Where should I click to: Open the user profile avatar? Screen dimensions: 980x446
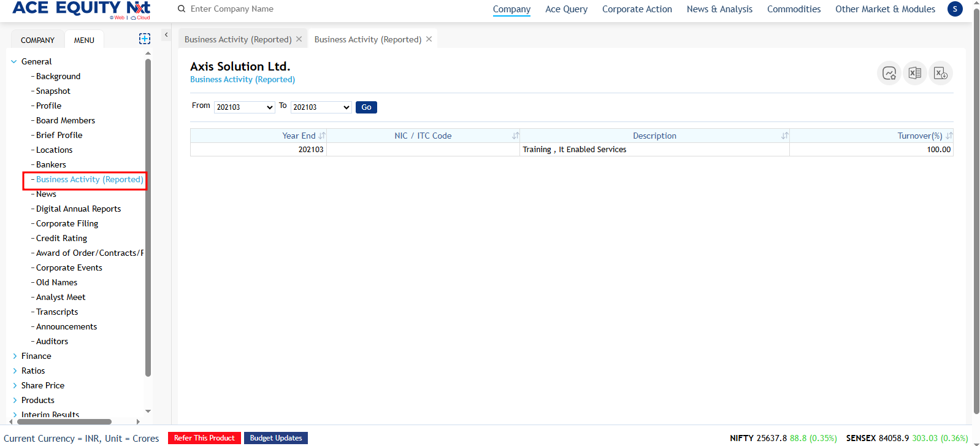(x=955, y=9)
